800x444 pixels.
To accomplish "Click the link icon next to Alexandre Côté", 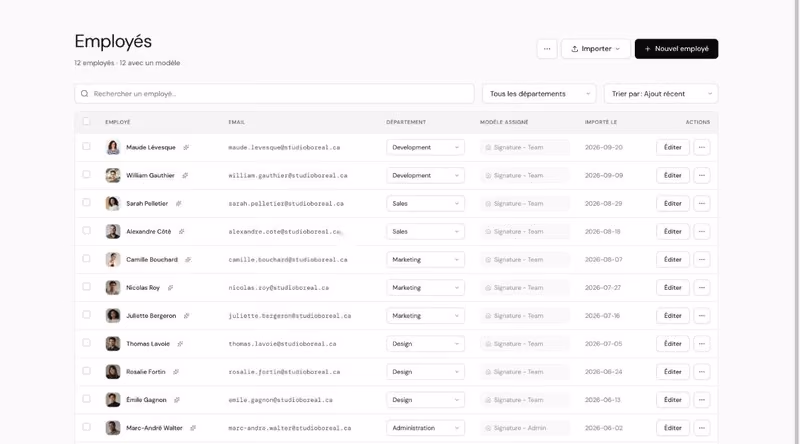I will pyautogui.click(x=182, y=232).
